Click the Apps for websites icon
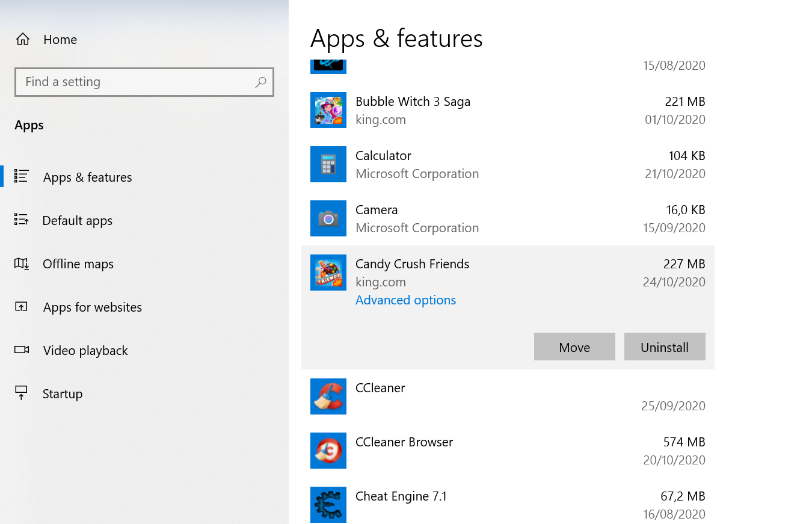Screen dimensions: 812x524 coord(22,307)
